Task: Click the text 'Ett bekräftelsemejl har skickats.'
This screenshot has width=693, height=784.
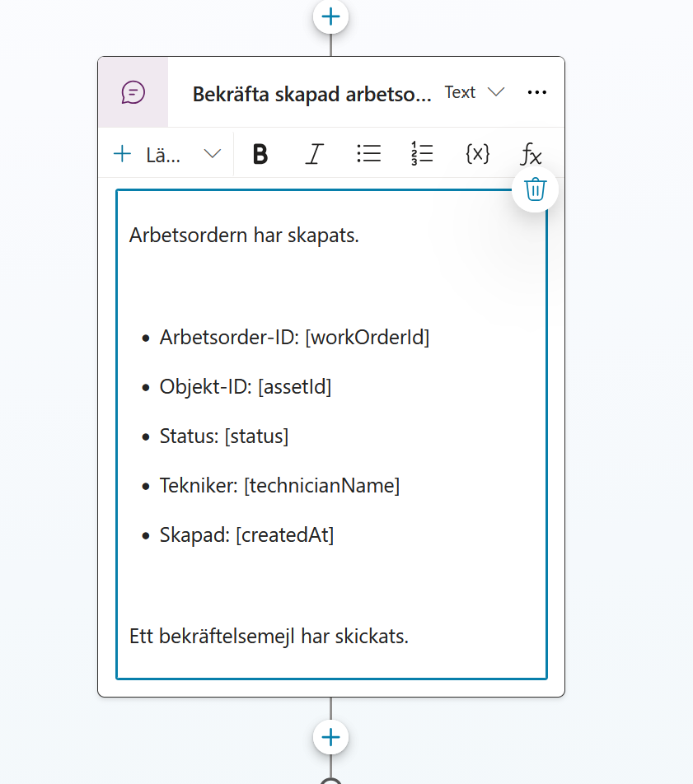Action: point(269,637)
